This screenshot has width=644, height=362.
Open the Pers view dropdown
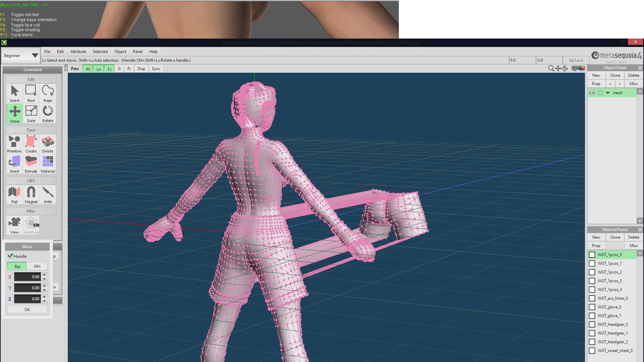tap(75, 69)
